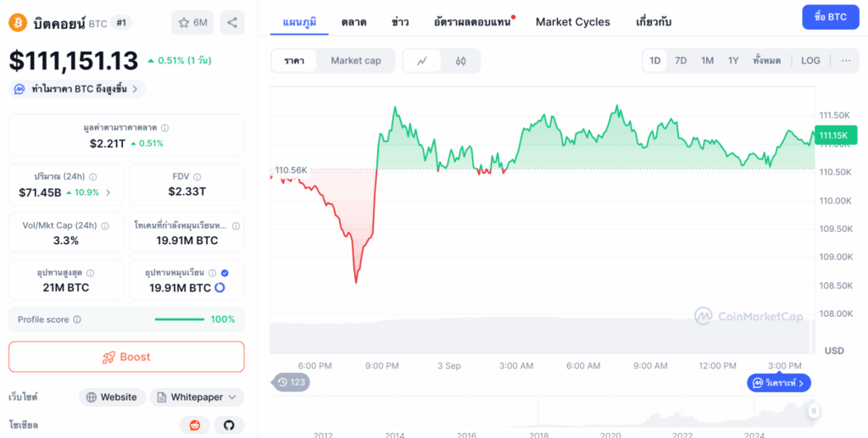The height and width of the screenshot is (438, 868).
Task: Switch to the ตลาด tab
Action: coord(353,22)
